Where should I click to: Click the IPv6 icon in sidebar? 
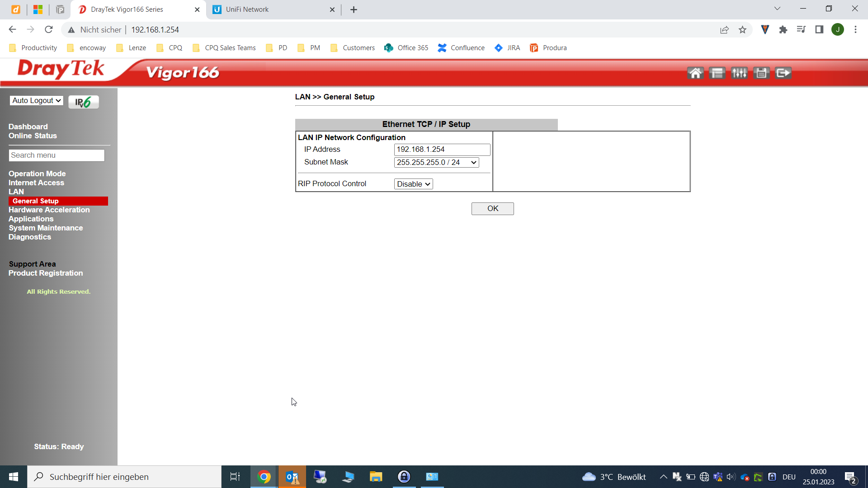tap(84, 102)
